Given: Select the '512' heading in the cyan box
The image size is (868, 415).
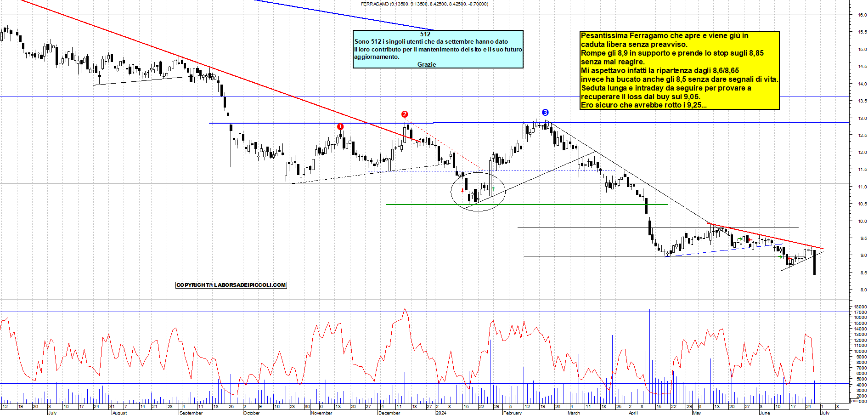Looking at the screenshot, I should 425,34.
